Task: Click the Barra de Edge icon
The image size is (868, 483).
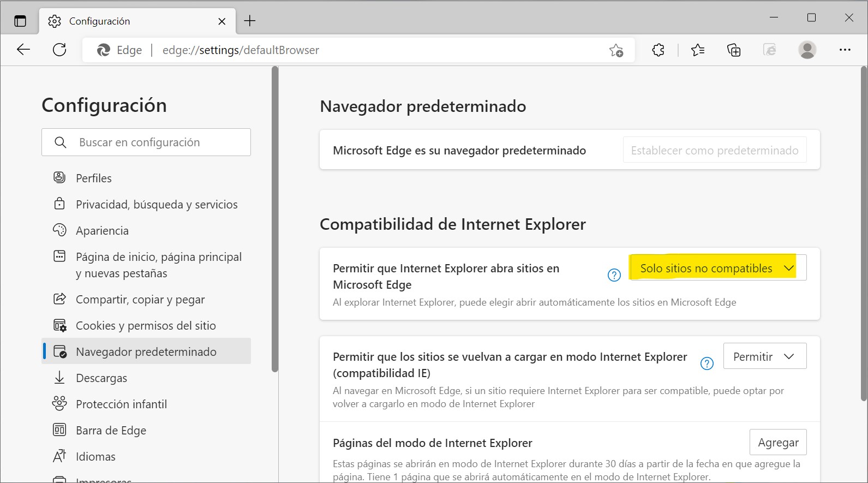Action: pyautogui.click(x=59, y=430)
